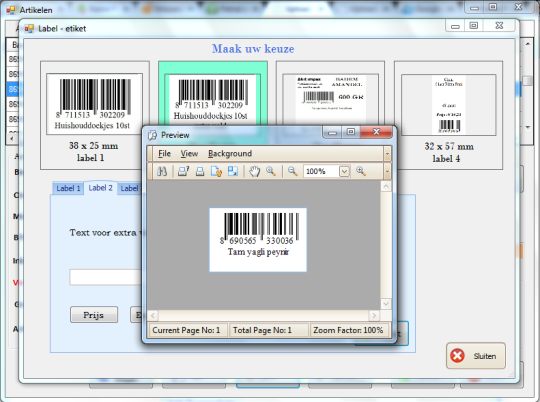Click the Preview horizontal scrollbar right arrow
This screenshot has width=540, height=402.
(x=374, y=315)
